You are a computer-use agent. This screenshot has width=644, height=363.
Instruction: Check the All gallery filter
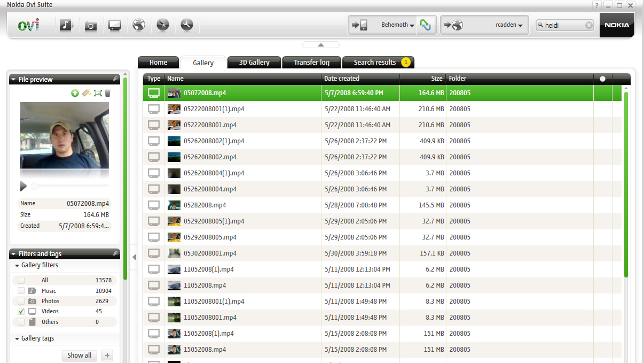coord(21,280)
